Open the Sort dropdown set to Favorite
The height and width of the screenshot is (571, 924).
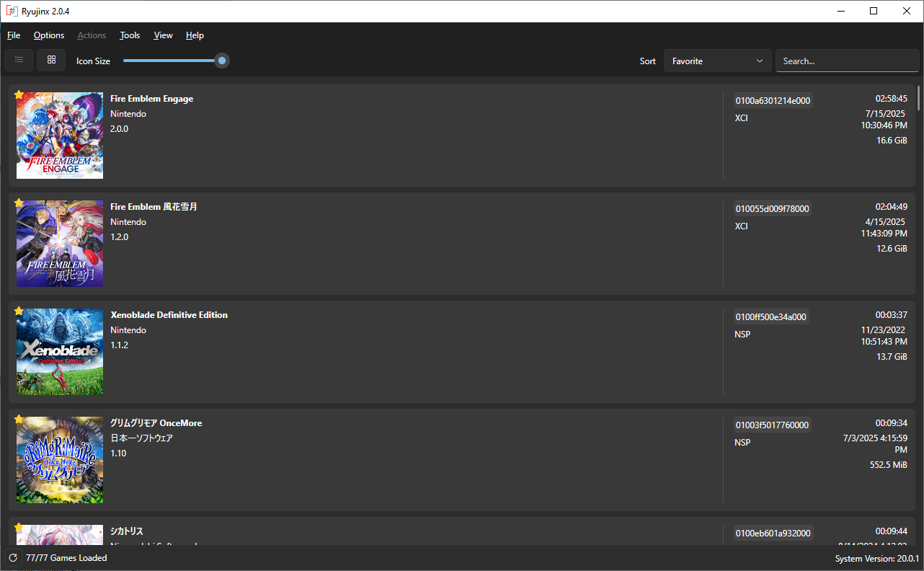[x=717, y=61]
